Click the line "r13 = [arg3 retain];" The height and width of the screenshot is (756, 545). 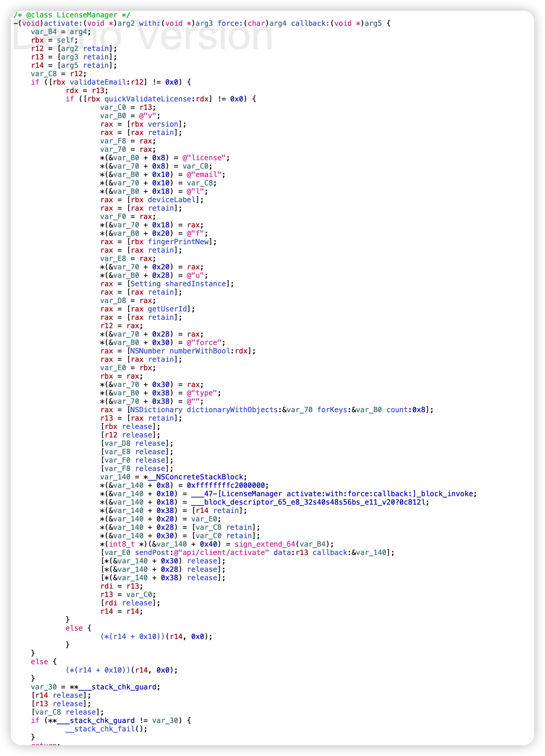pos(74,57)
